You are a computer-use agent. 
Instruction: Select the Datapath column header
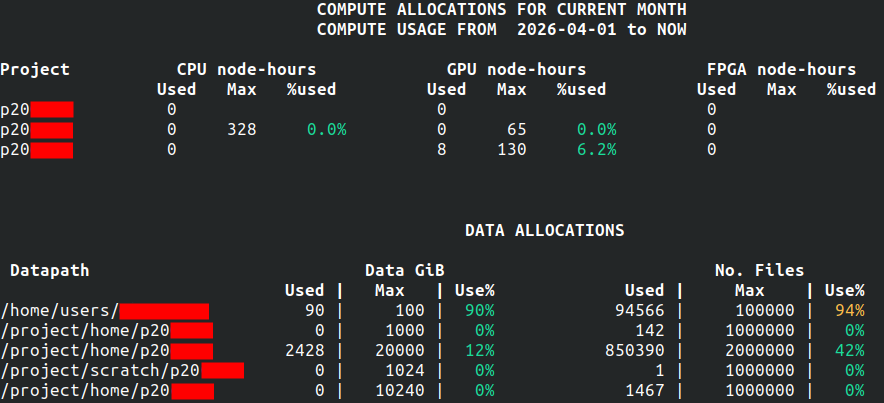pos(50,270)
